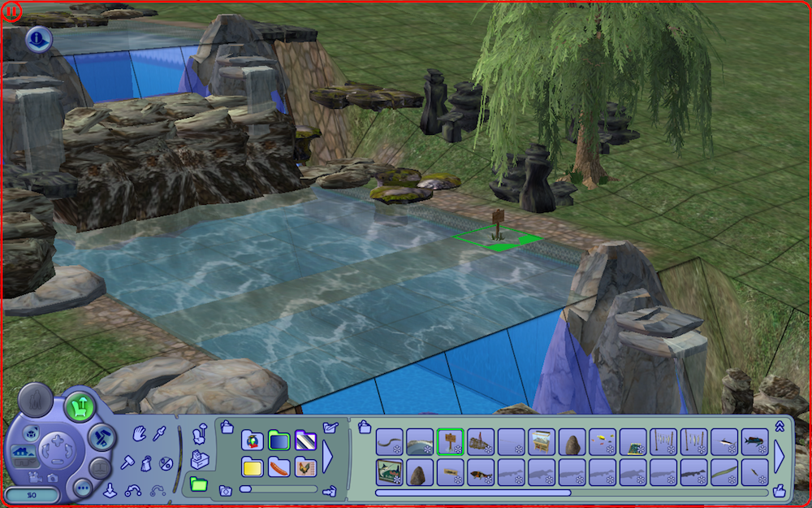Take a snapshot with the camera icon

coord(51,478)
